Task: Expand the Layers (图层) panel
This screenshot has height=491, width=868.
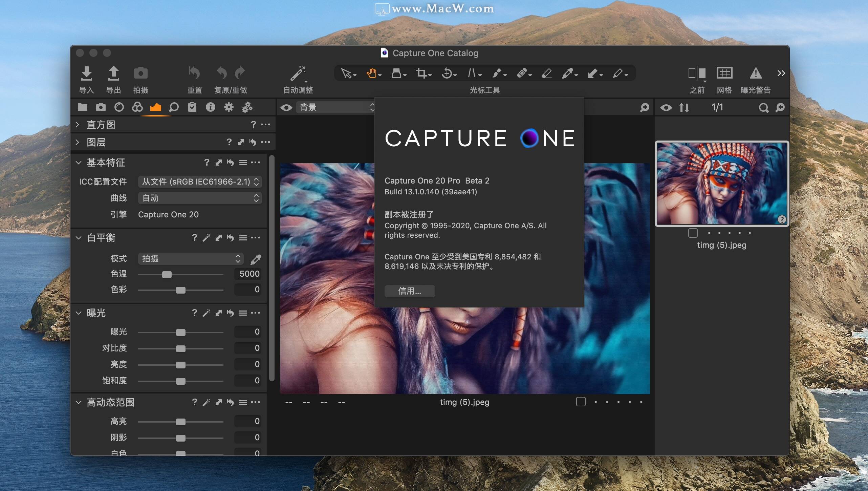Action: pyautogui.click(x=78, y=142)
